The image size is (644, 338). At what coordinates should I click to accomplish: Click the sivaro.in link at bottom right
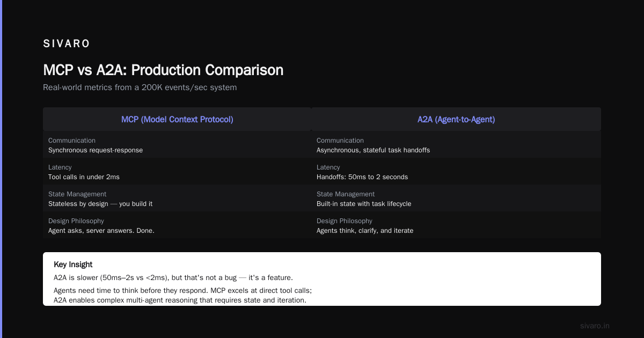(595, 326)
